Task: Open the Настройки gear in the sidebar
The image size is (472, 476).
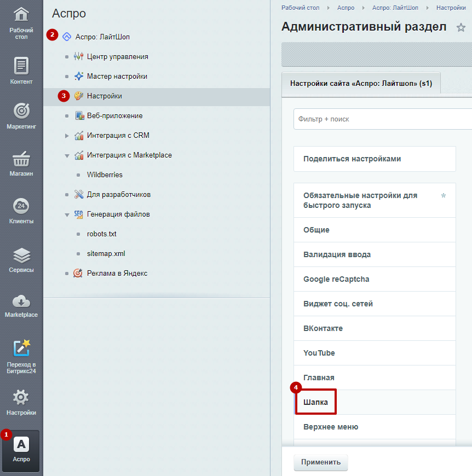Action: click(21, 402)
